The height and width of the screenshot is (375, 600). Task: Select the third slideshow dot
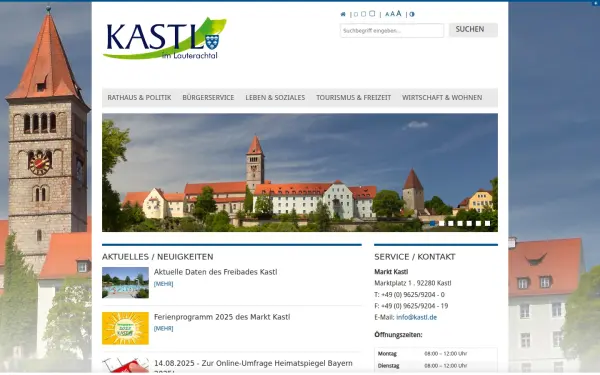coord(451,223)
